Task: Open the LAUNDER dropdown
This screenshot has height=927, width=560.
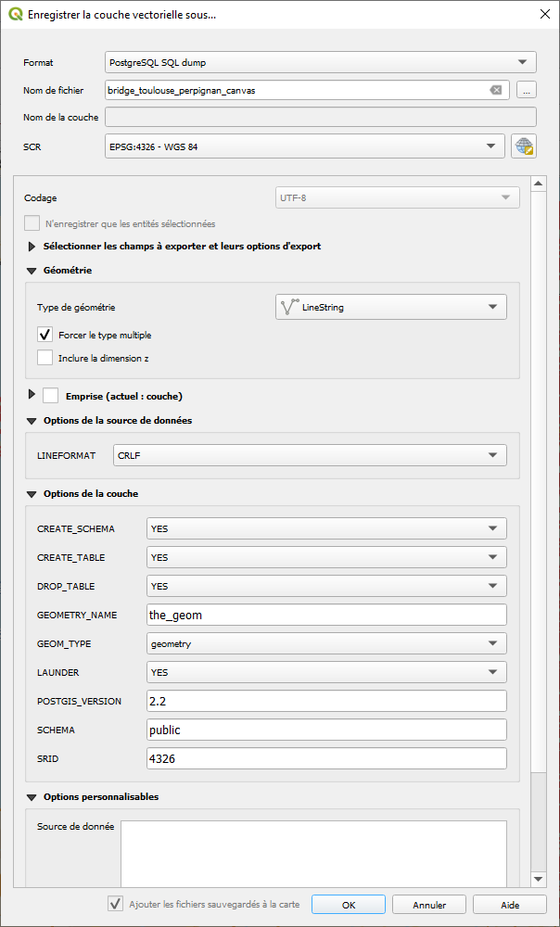Action: pos(326,672)
